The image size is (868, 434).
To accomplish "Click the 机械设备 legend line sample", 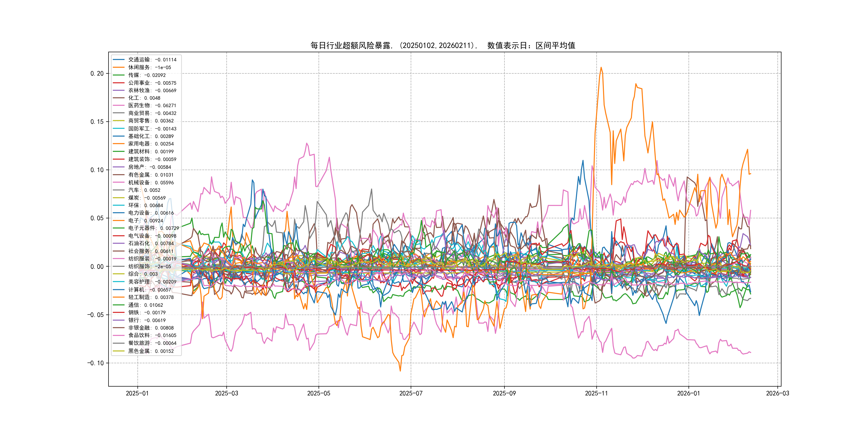I will point(119,182).
